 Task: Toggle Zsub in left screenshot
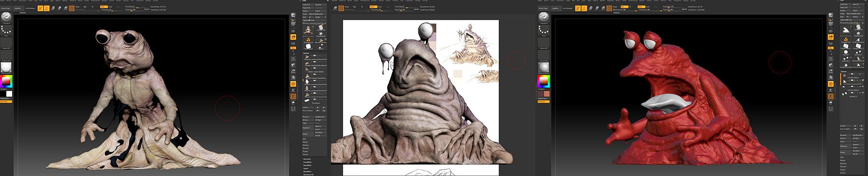pos(110,7)
